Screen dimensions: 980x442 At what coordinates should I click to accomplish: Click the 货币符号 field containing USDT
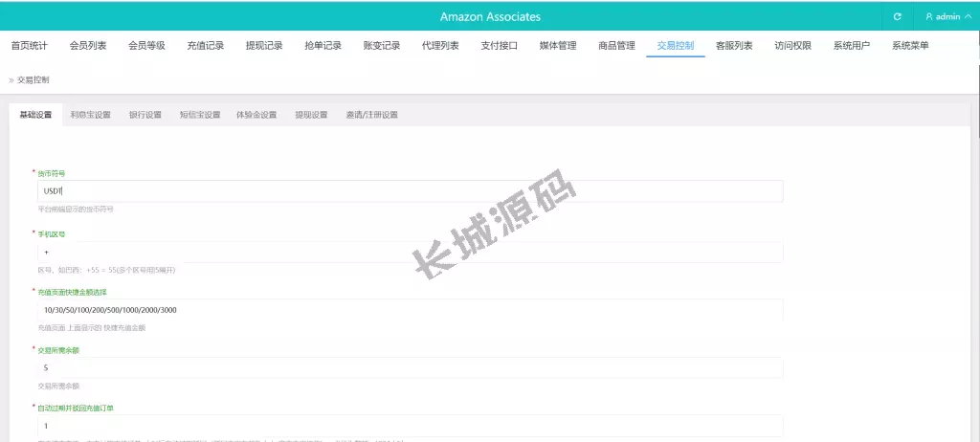pyautogui.click(x=410, y=191)
